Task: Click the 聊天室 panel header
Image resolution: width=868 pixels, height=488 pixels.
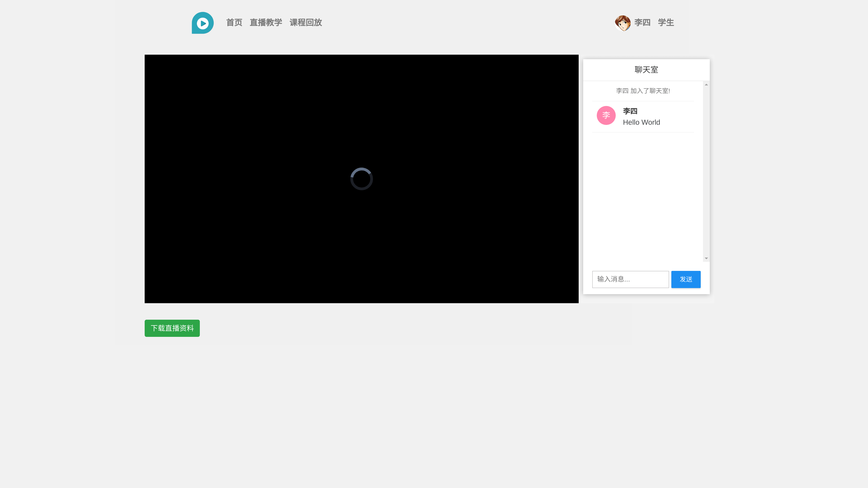Action: point(646,70)
